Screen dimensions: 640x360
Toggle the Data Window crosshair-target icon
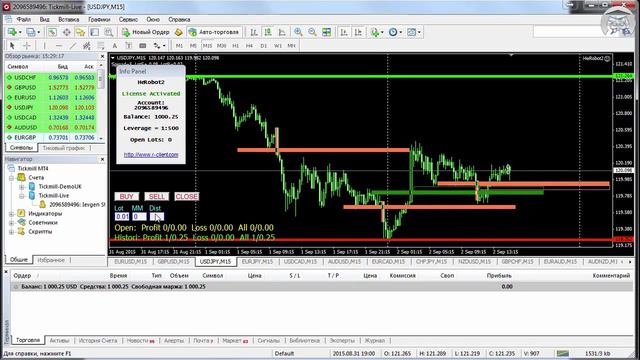click(x=66, y=32)
